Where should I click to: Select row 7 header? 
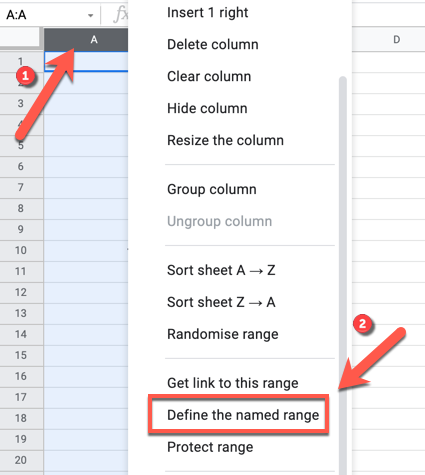(x=21, y=188)
